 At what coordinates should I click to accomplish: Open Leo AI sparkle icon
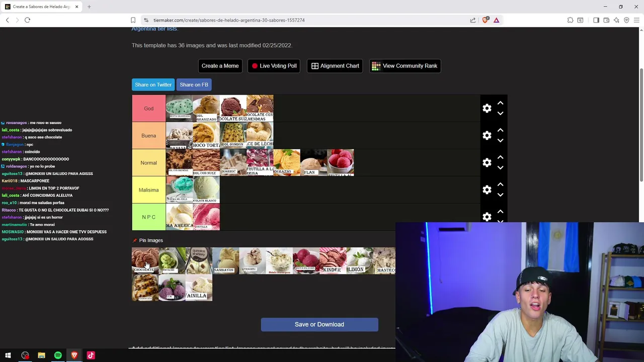tap(616, 20)
